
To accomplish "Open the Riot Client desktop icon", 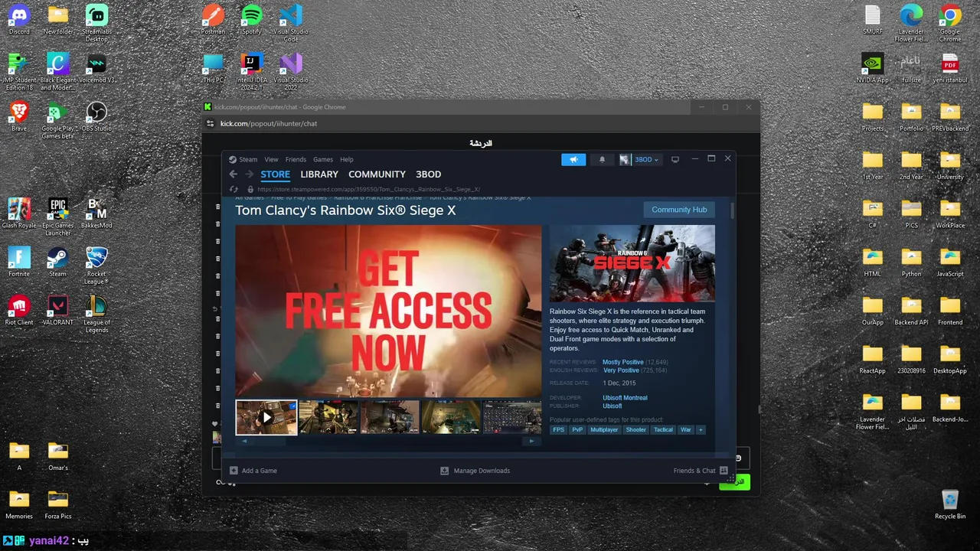I will coord(19,311).
